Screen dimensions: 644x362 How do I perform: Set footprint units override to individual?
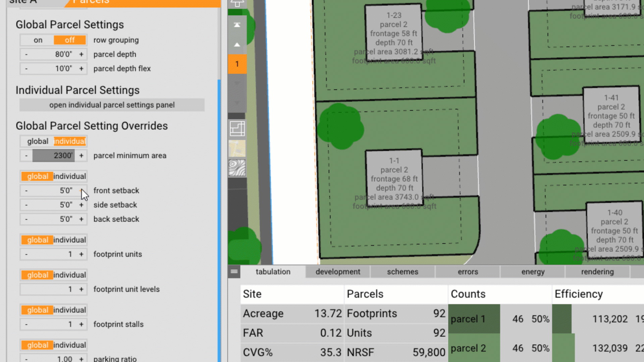[70, 240]
